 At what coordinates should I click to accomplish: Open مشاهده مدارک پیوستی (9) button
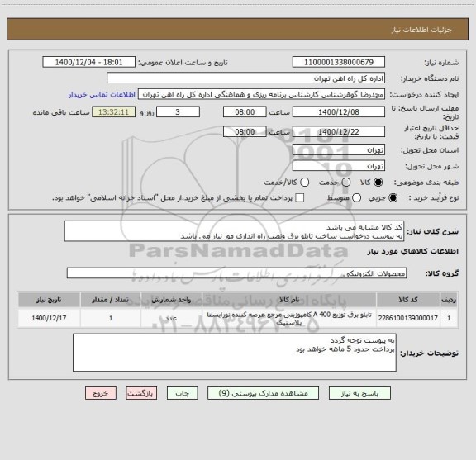tap(263, 393)
